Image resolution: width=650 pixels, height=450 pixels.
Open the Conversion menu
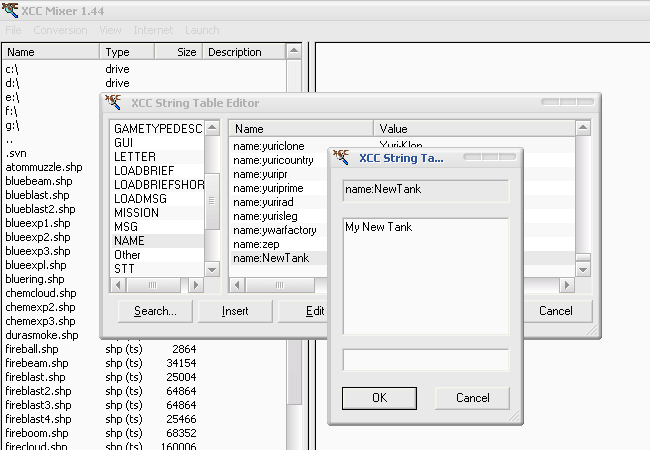click(x=60, y=30)
